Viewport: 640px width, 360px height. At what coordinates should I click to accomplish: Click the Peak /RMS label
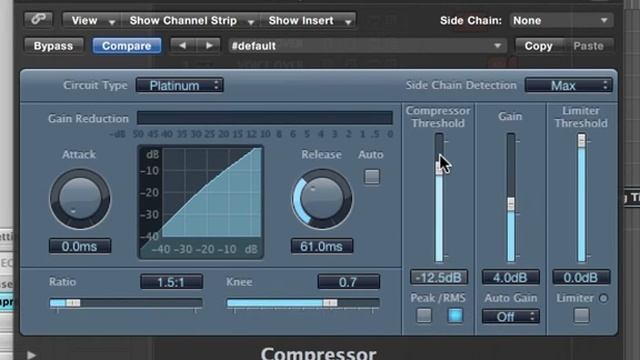click(x=438, y=298)
